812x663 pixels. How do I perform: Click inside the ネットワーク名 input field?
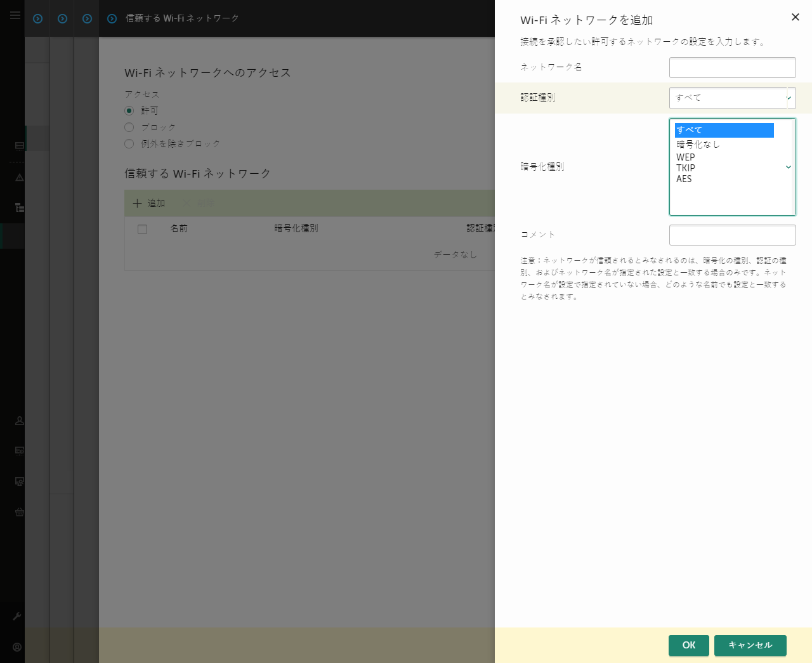(x=732, y=67)
